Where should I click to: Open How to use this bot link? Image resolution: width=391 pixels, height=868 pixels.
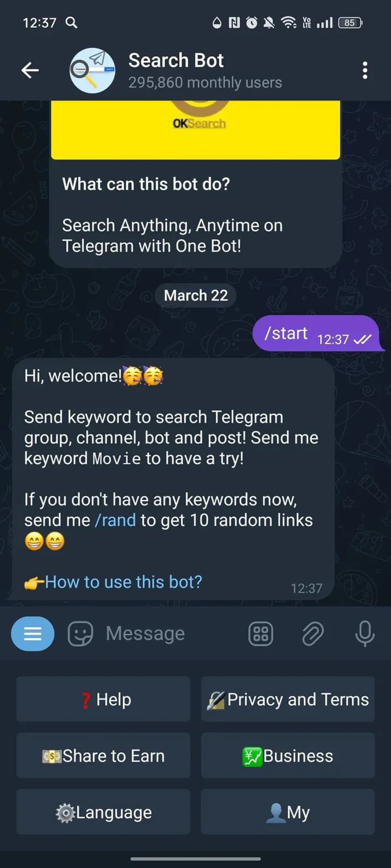[123, 582]
